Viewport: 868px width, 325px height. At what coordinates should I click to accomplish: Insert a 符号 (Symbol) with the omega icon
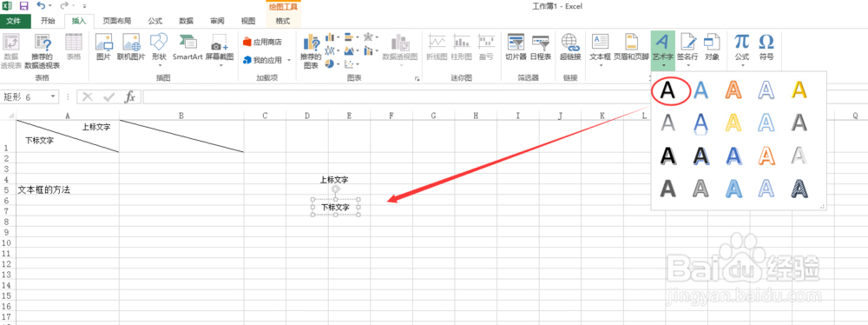pyautogui.click(x=766, y=47)
